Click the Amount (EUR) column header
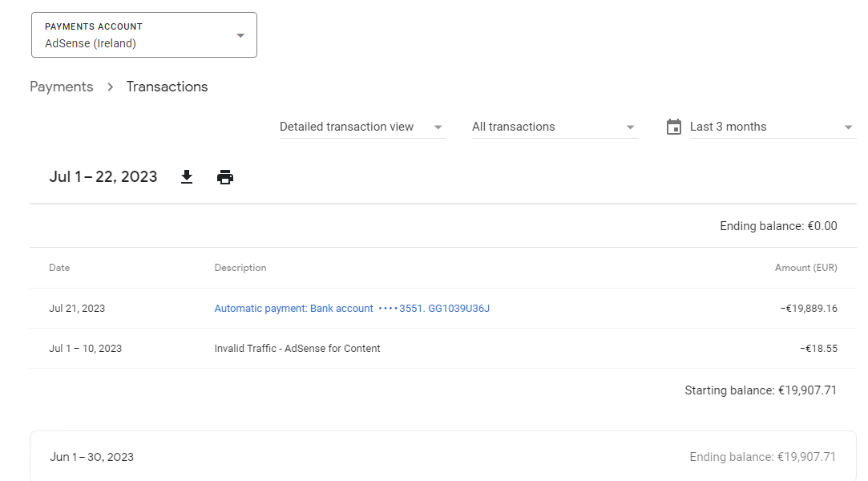The image size is (868, 481). [x=805, y=268]
